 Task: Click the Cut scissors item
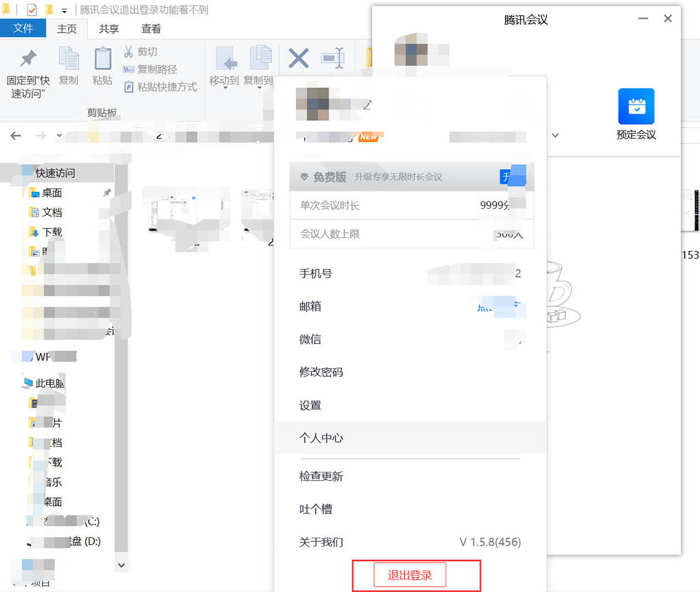tap(140, 52)
